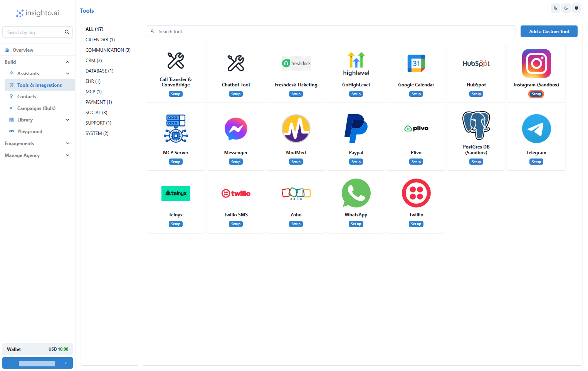Click the Google Calendar icon
Screen dimensions: 588x371
pos(416,63)
